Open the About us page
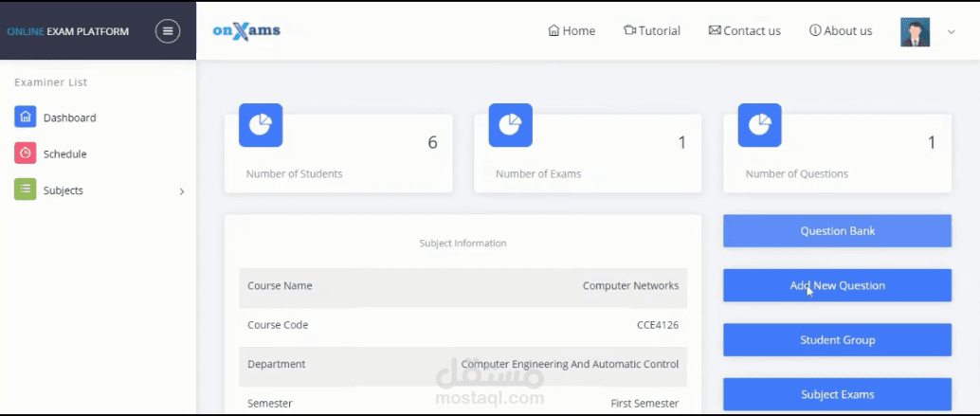 (x=840, y=31)
